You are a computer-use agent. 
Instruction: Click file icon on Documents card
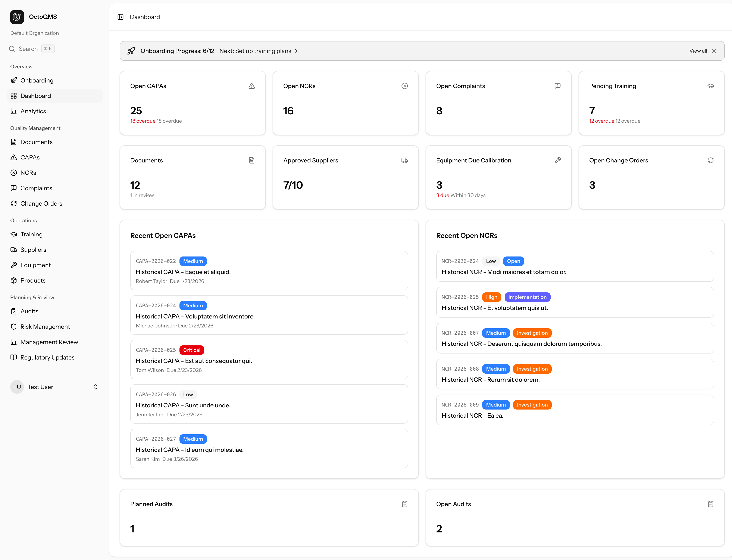click(251, 160)
